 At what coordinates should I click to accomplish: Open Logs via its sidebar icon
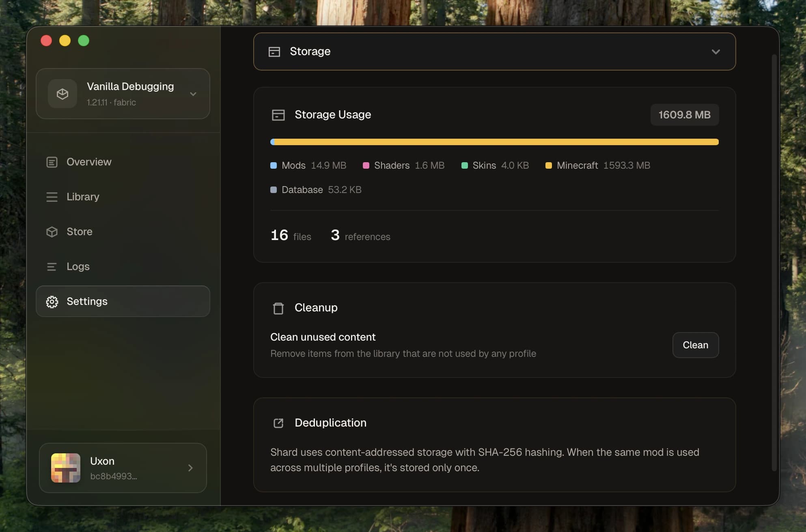pos(52,266)
